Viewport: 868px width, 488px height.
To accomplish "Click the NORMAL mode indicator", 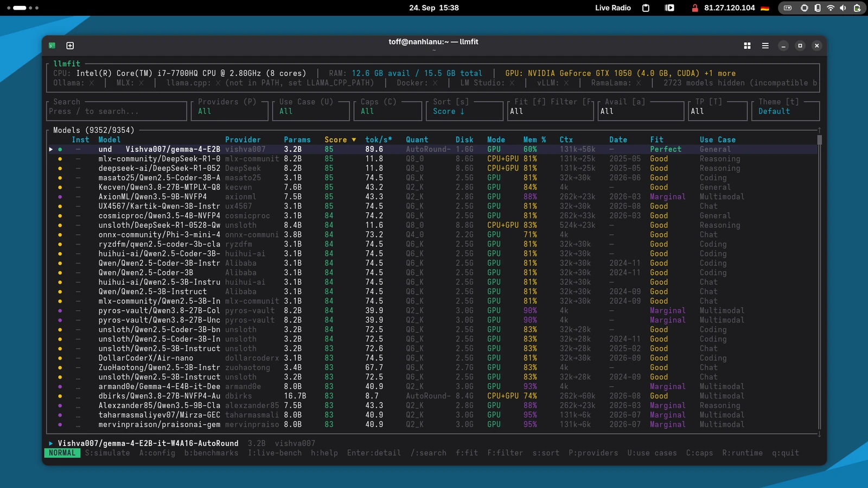I will (x=62, y=453).
